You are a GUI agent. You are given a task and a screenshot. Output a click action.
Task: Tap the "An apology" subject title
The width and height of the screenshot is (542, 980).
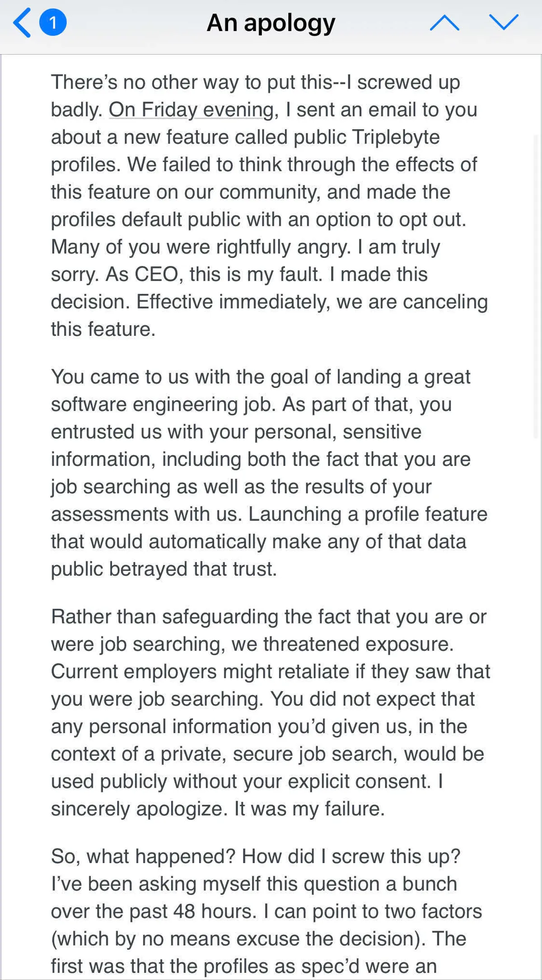[x=271, y=23]
